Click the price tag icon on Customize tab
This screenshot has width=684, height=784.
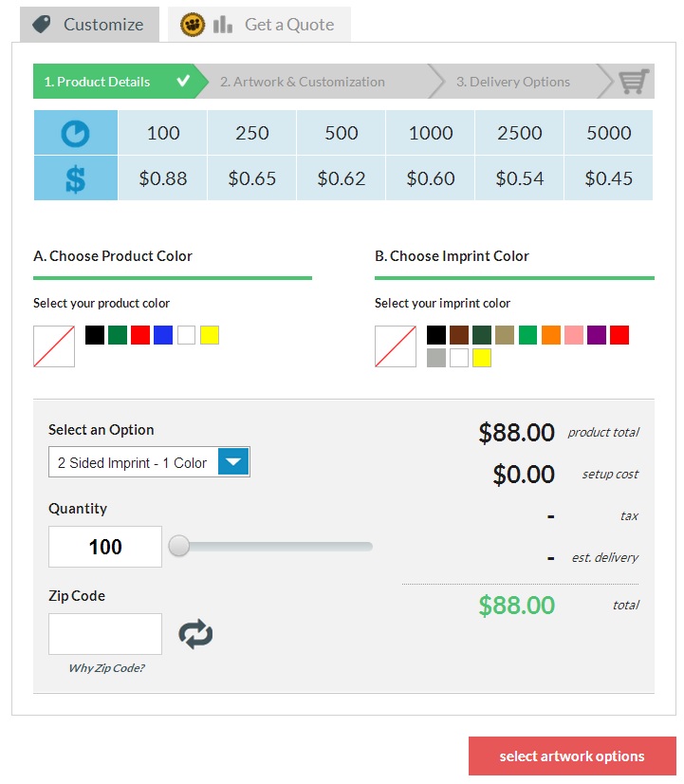42,25
